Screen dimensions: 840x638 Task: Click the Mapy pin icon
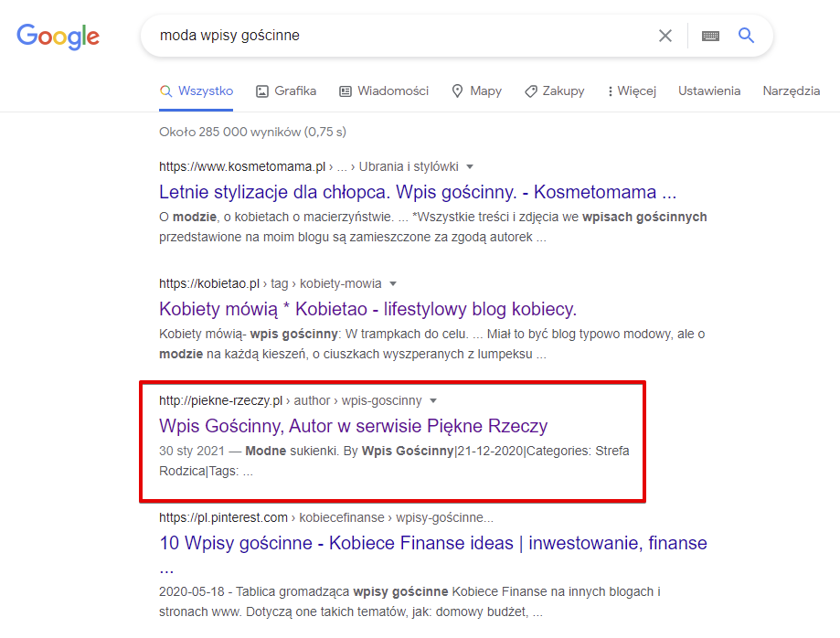point(457,91)
